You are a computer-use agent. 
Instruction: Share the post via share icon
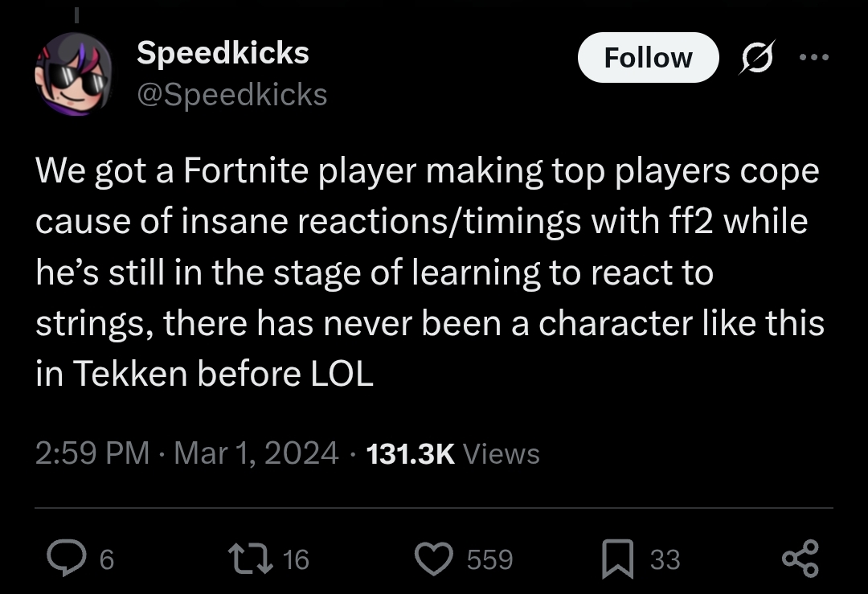[x=800, y=559]
